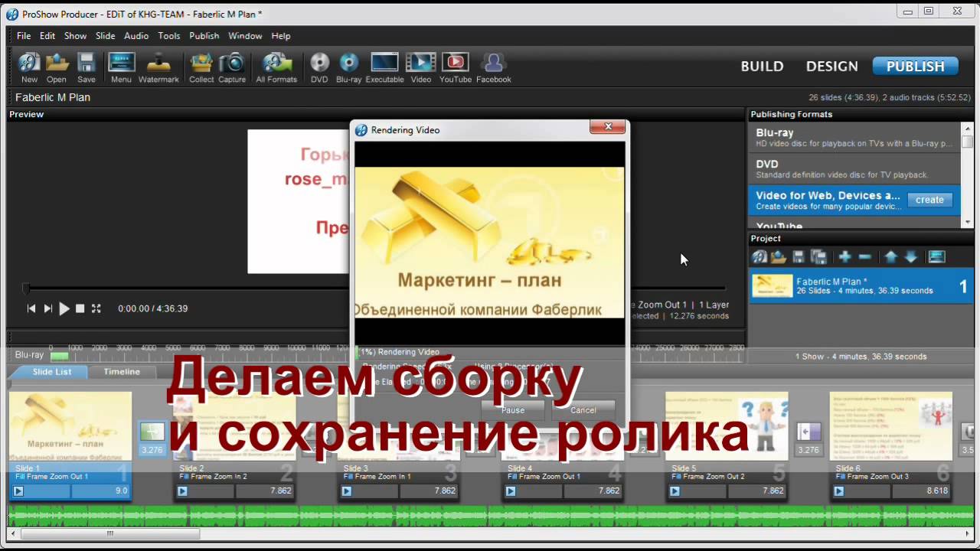Select Slide 6 thumbnail
Image resolution: width=980 pixels, height=551 pixels.
(891, 427)
